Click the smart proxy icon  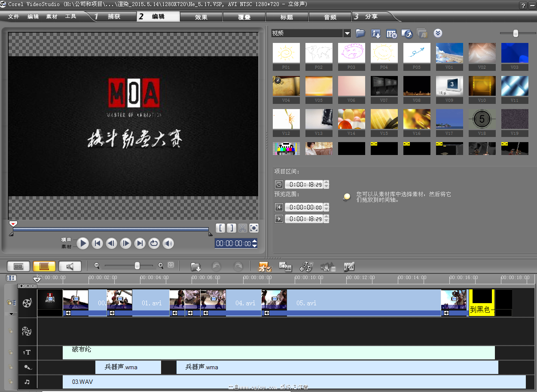click(x=264, y=267)
